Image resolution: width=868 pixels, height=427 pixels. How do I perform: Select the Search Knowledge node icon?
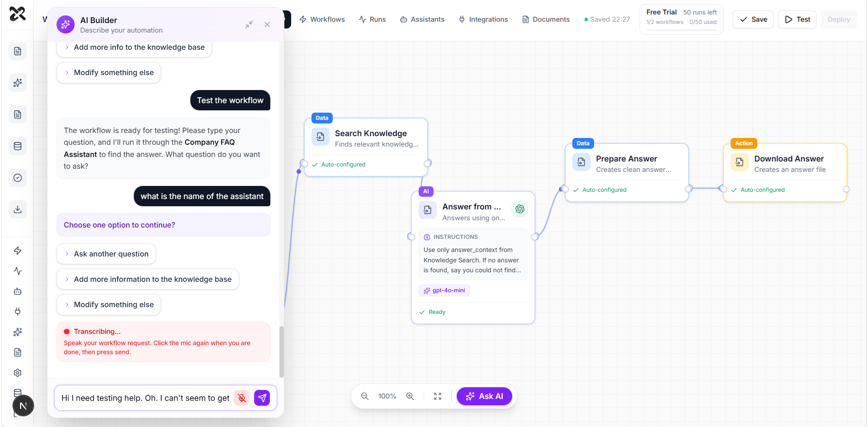click(x=321, y=137)
